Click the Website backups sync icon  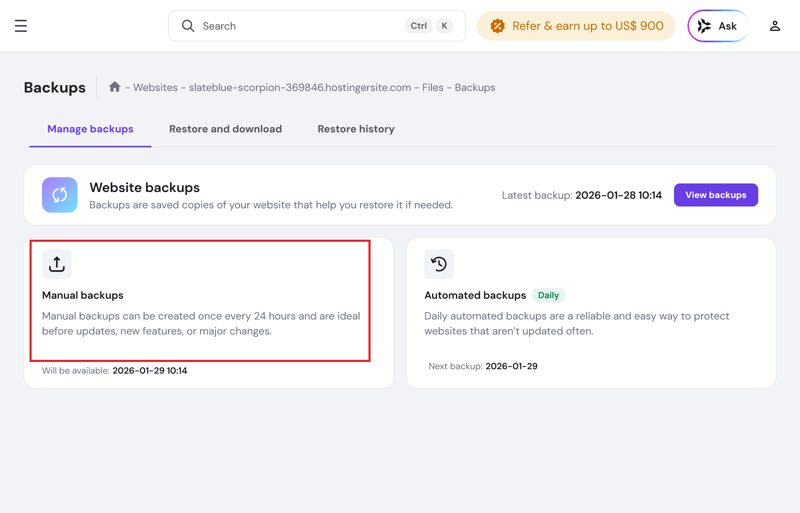(x=60, y=195)
